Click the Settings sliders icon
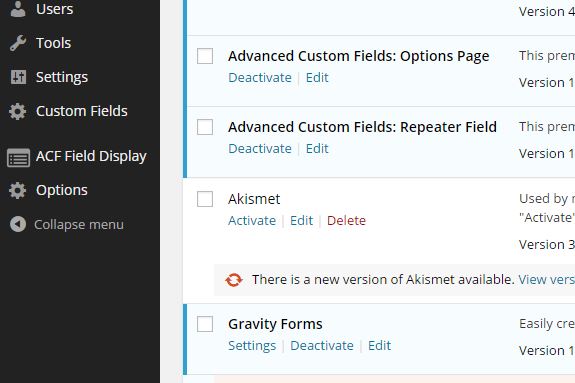Screen dimensions: 575x383 (x=18, y=77)
